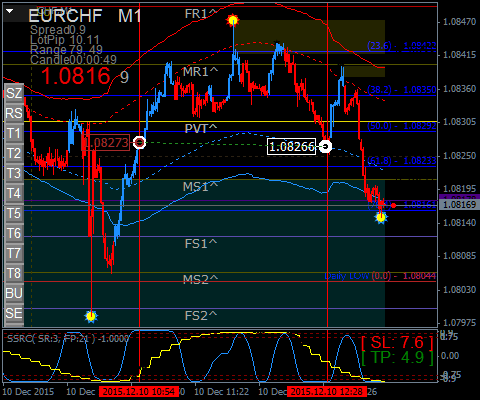Image resolution: width=480 pixels, height=400 pixels.
Task: Click the TP: 4.9 take profit label
Action: click(397, 358)
